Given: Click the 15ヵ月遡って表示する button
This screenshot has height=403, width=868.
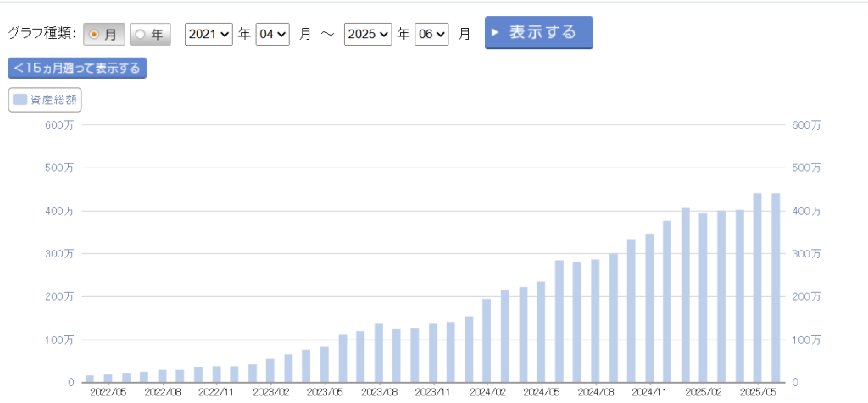Looking at the screenshot, I should click(x=77, y=69).
